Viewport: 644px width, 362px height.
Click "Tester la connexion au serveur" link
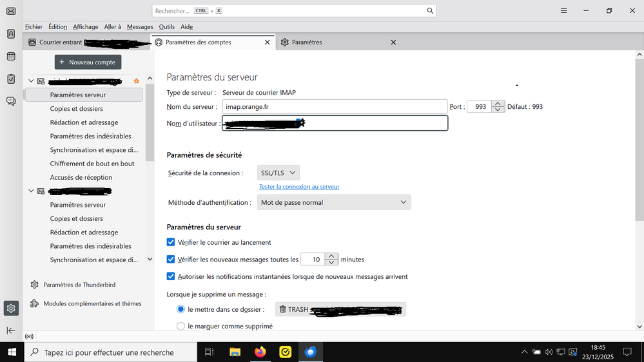tap(299, 187)
